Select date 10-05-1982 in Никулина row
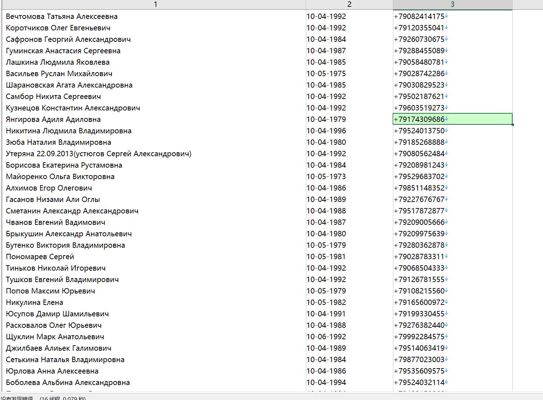 click(326, 302)
